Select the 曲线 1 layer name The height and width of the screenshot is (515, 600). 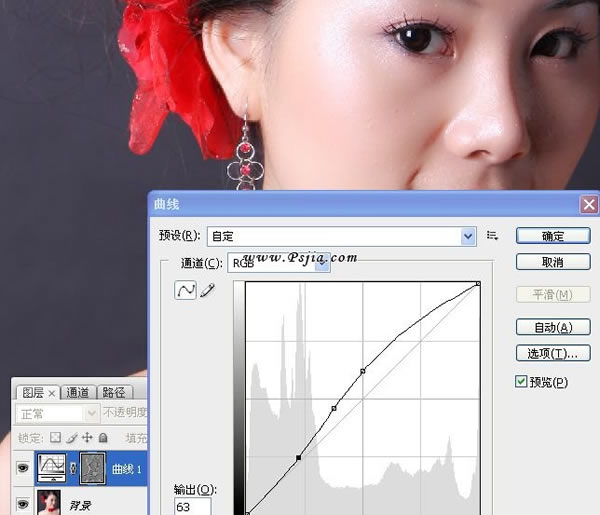click(127, 469)
